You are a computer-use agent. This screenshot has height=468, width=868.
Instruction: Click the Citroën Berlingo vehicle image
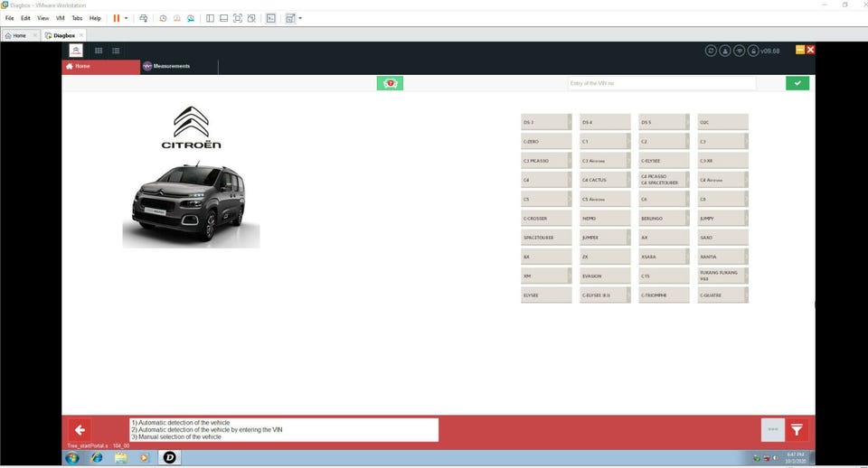[191, 202]
